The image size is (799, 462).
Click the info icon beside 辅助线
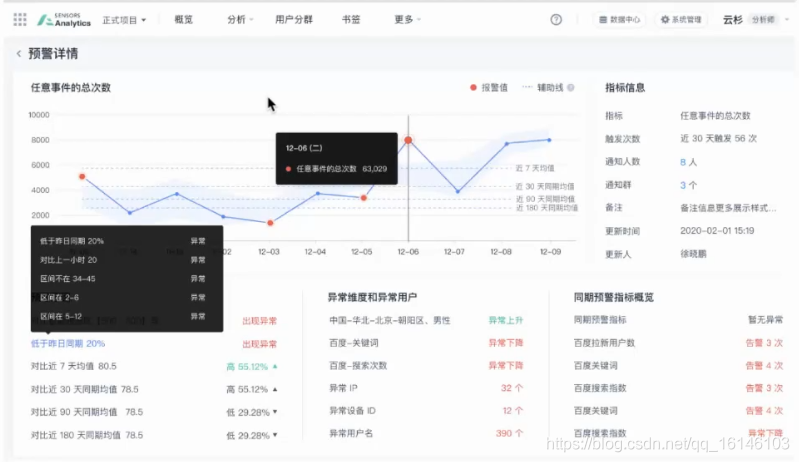571,88
